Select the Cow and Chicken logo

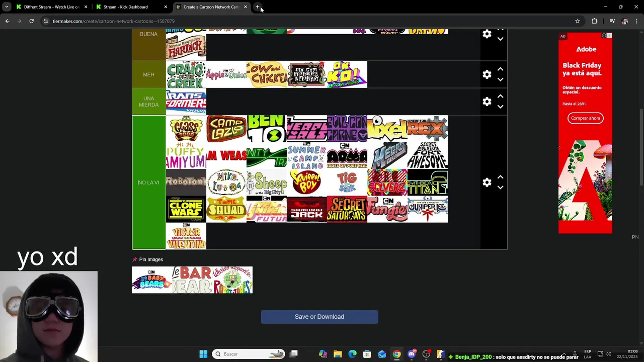[x=267, y=74]
